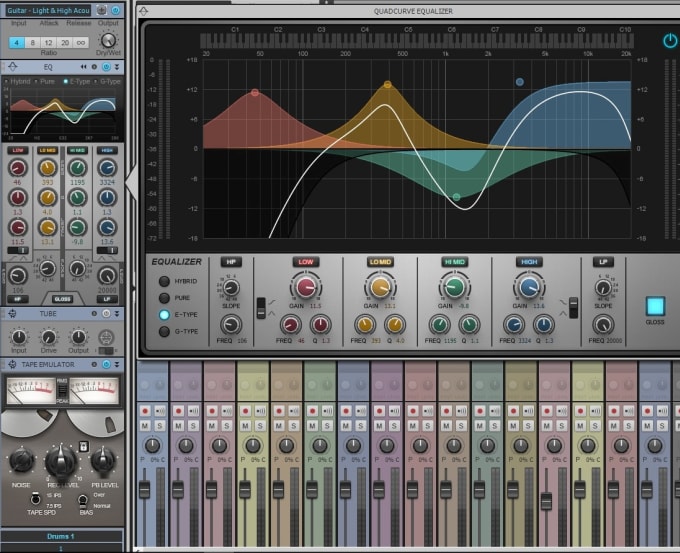
Task: Flip the RMS/PEAK meter switch
Action: pyautogui.click(x=62, y=390)
